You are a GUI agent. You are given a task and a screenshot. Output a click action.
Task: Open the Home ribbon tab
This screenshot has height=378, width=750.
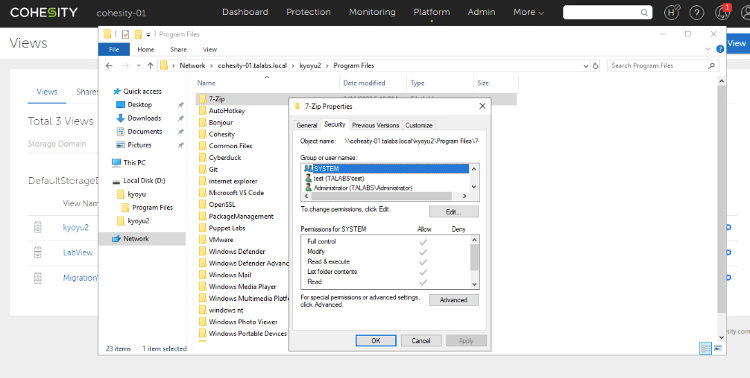click(146, 49)
